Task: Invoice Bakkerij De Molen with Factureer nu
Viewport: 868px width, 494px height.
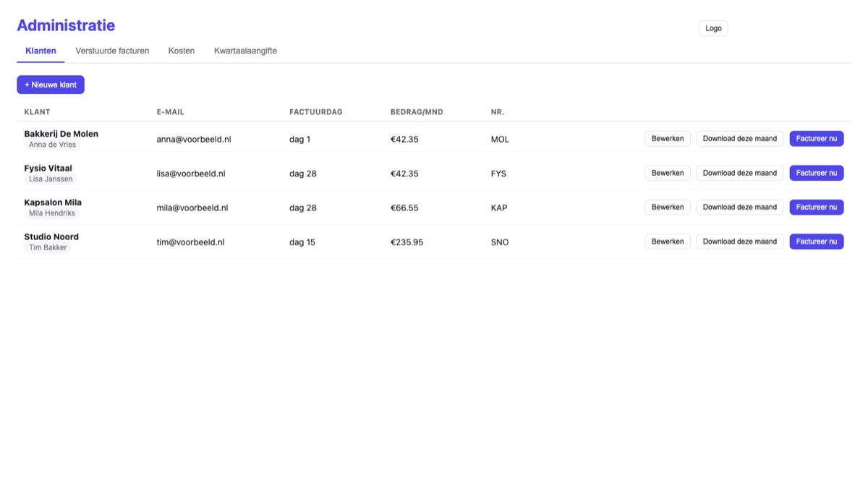Action: click(x=817, y=139)
